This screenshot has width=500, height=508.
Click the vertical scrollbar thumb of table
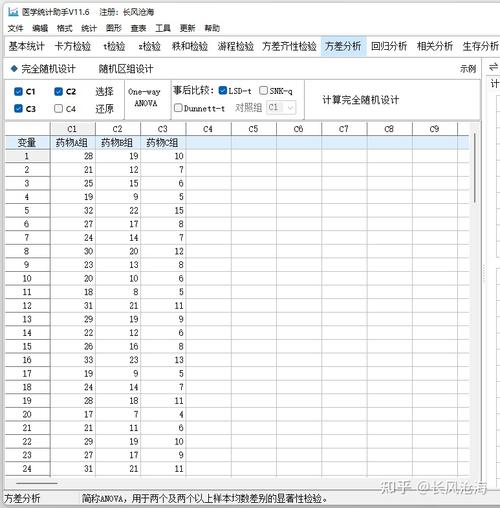point(475,168)
